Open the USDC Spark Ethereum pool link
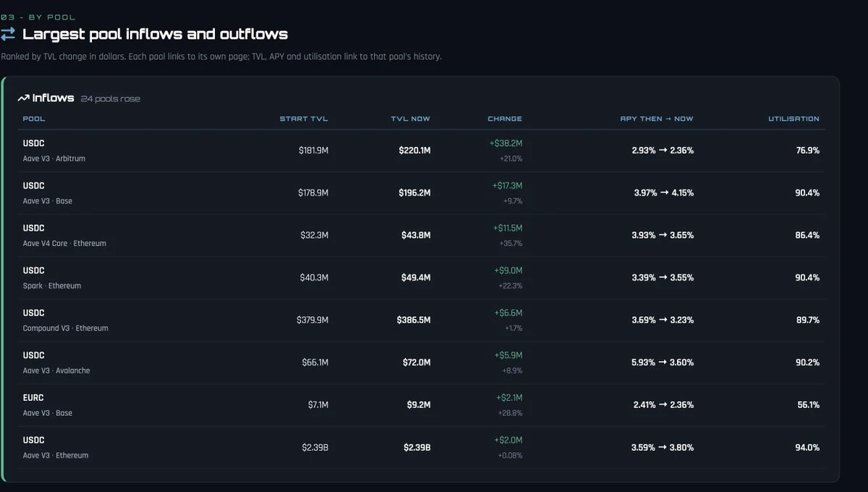 tap(52, 278)
